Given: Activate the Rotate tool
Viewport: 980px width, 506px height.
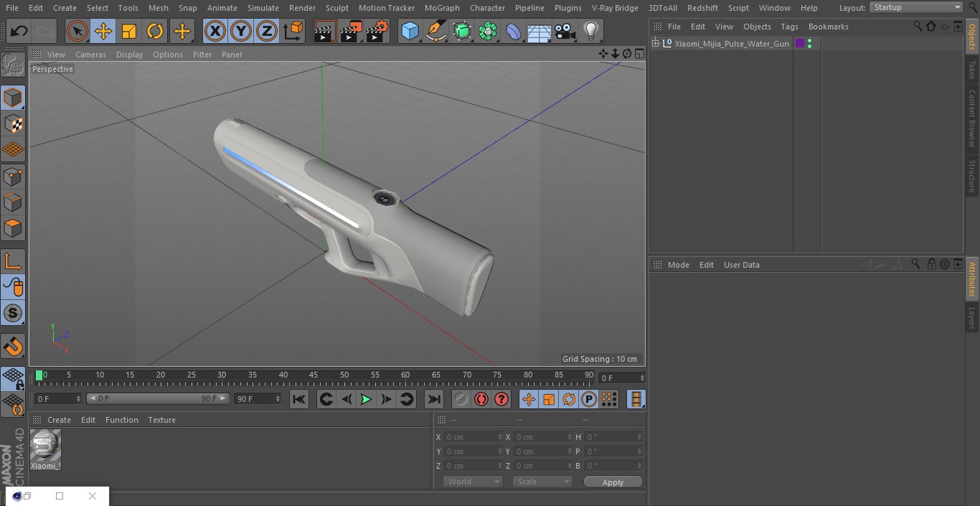Looking at the screenshot, I should click(155, 31).
